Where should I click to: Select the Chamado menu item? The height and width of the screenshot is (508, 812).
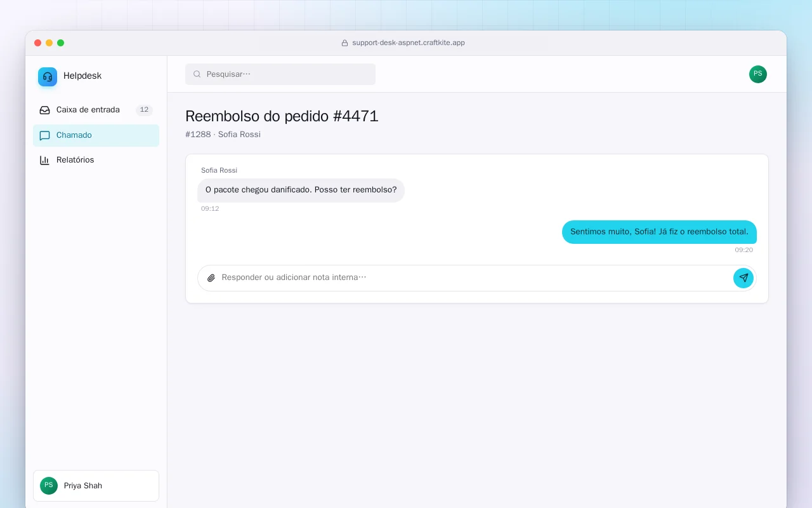pos(96,135)
